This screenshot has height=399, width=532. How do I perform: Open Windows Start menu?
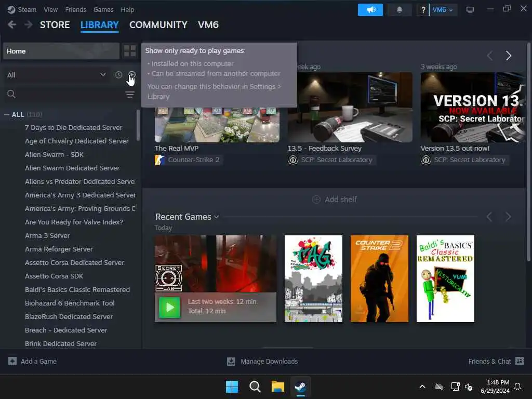[x=232, y=387]
